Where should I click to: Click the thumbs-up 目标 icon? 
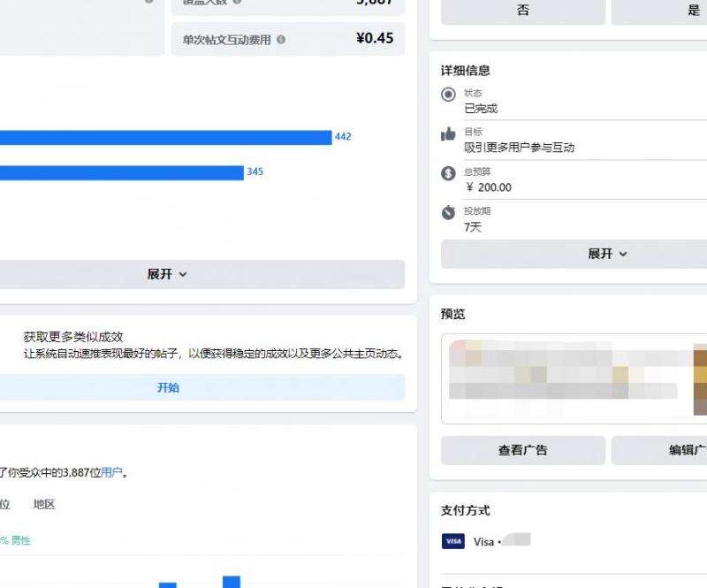tap(448, 134)
